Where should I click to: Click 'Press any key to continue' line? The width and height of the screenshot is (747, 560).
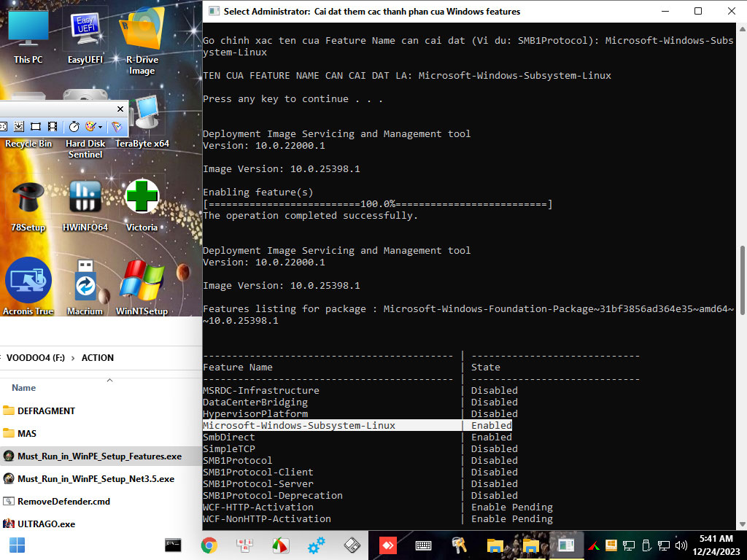tap(293, 99)
